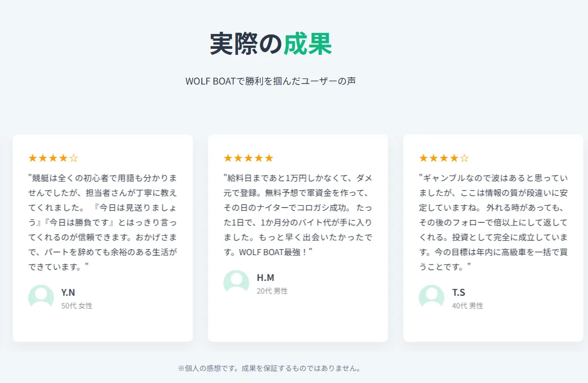Click Y.N card's star rating
This screenshot has height=383, width=588.
coord(53,158)
